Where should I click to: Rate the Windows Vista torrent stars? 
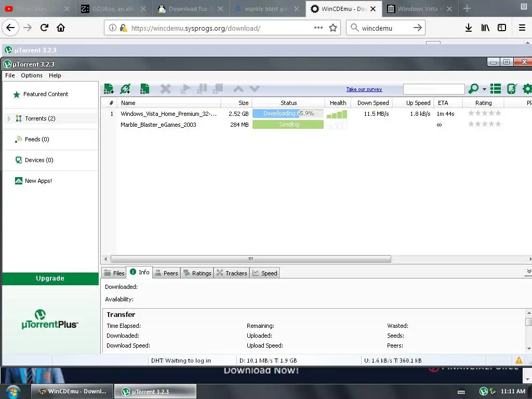pyautogui.click(x=485, y=113)
